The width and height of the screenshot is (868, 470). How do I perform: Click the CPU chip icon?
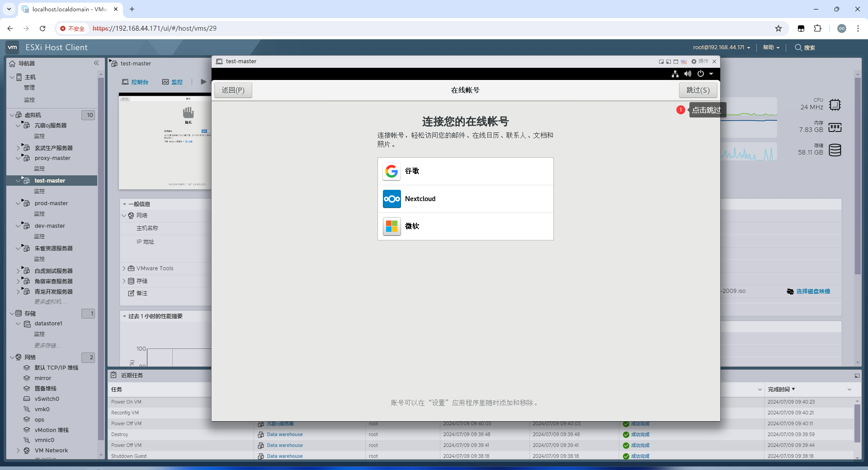(x=835, y=105)
